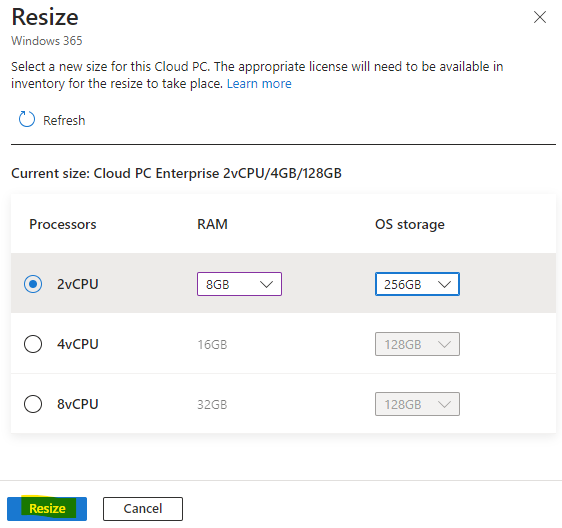Image resolution: width=562 pixels, height=528 pixels.
Task: Expand the 256GB OS storage dropdown
Action: pos(417,284)
